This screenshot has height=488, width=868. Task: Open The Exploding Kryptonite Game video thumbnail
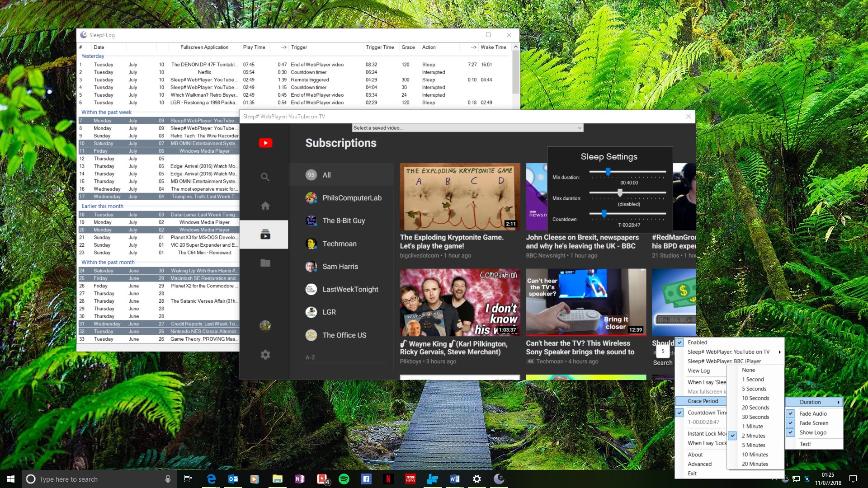[460, 197]
